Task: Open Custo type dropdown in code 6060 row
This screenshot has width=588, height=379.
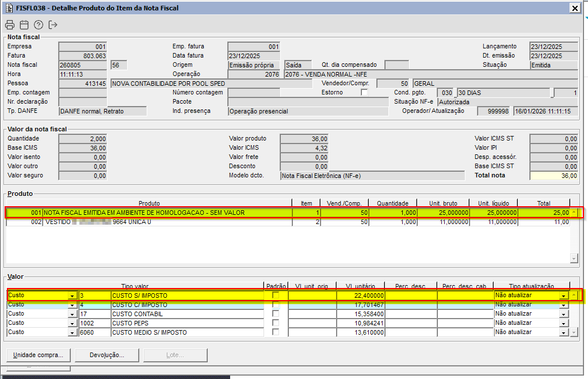Action: (72, 332)
